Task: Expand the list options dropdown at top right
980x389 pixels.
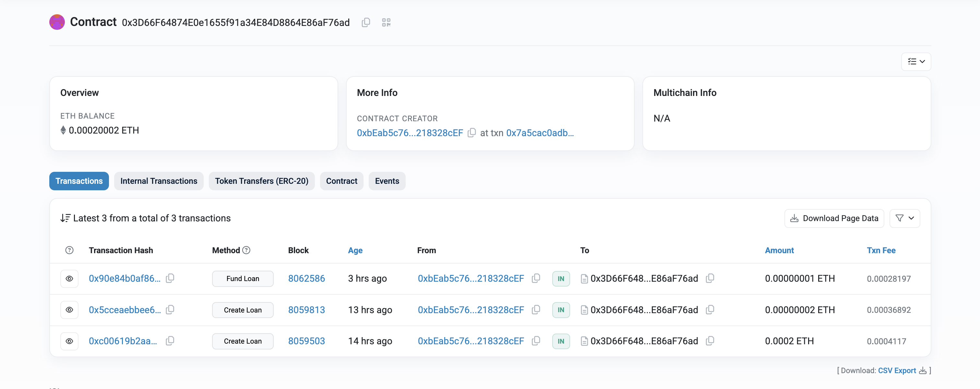Action: [916, 62]
